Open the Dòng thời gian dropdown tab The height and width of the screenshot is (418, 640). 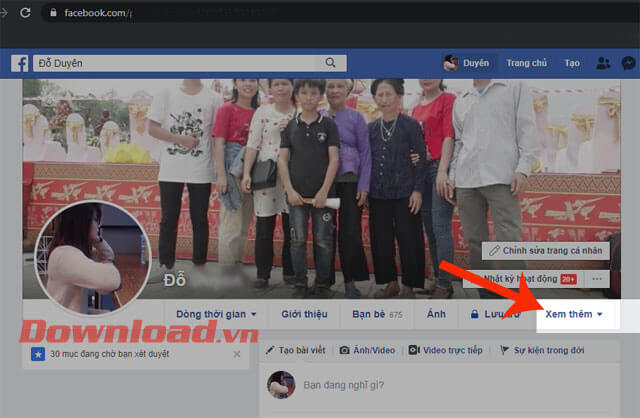pos(216,314)
